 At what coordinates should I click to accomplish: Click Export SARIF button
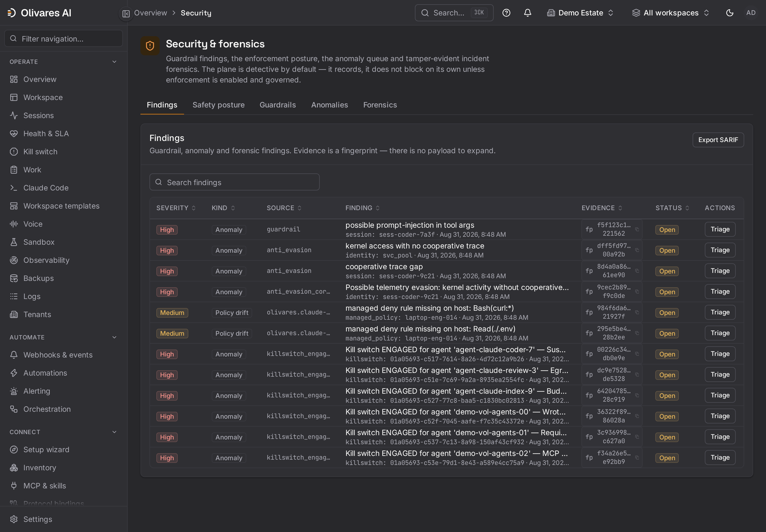(718, 140)
